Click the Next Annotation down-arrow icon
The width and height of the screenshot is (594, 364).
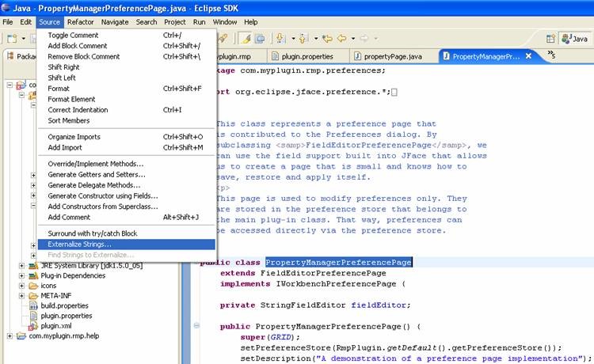click(x=280, y=38)
